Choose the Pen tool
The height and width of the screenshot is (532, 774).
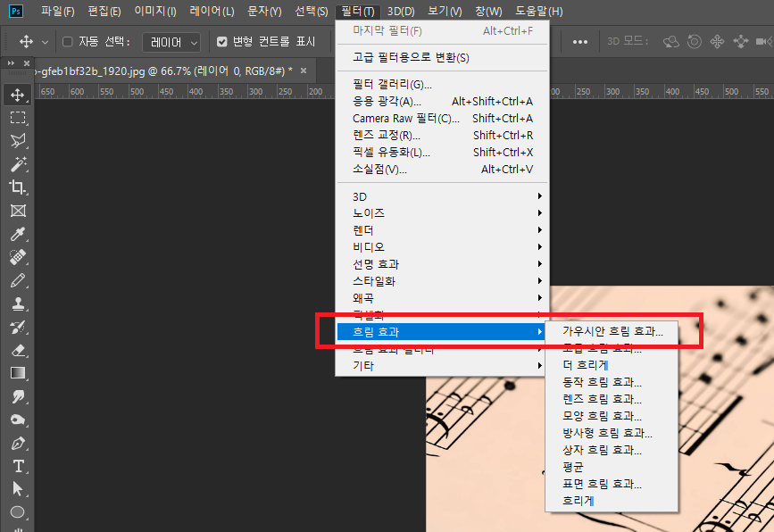click(17, 443)
